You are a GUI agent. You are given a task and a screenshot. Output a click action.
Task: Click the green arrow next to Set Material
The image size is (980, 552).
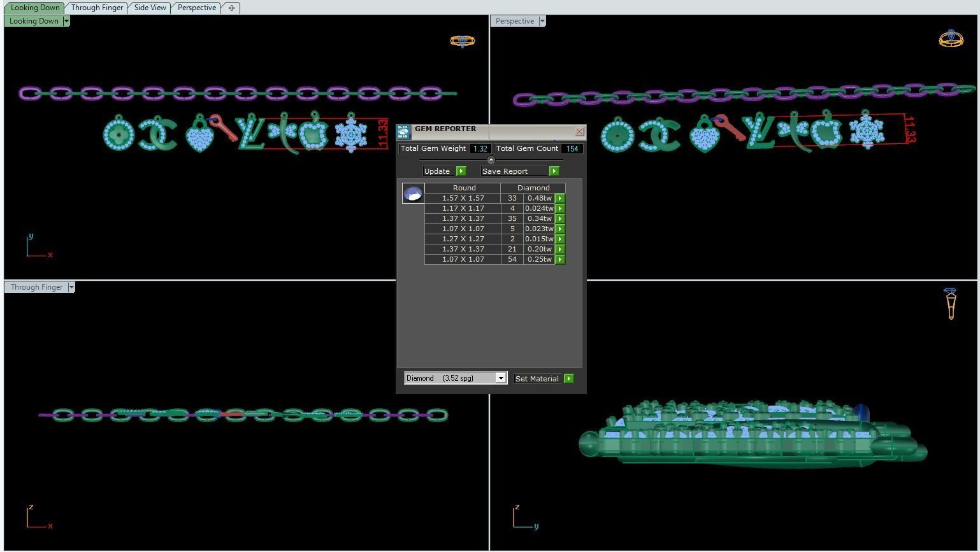[568, 379]
